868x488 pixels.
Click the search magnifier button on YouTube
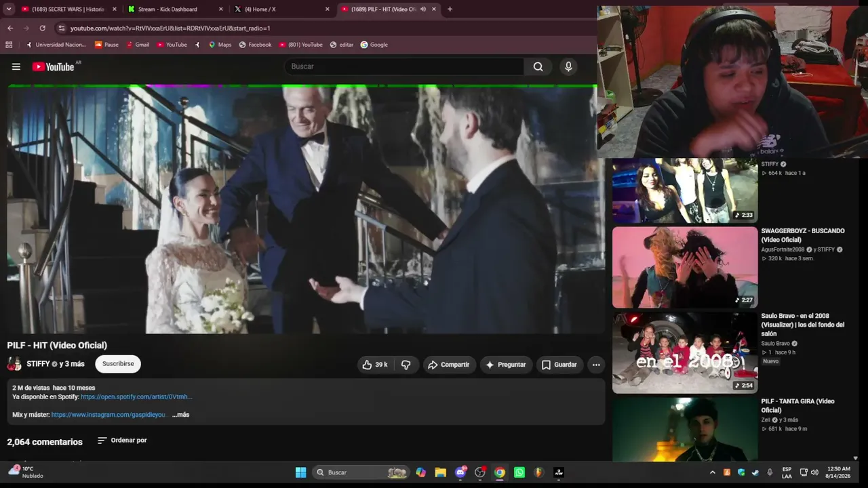click(538, 66)
